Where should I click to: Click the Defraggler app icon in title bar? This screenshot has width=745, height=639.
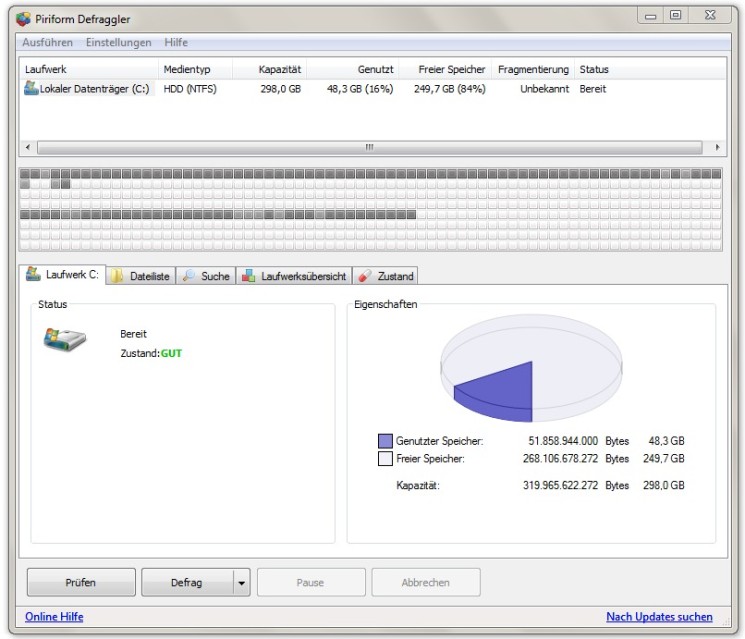[x=23, y=19]
